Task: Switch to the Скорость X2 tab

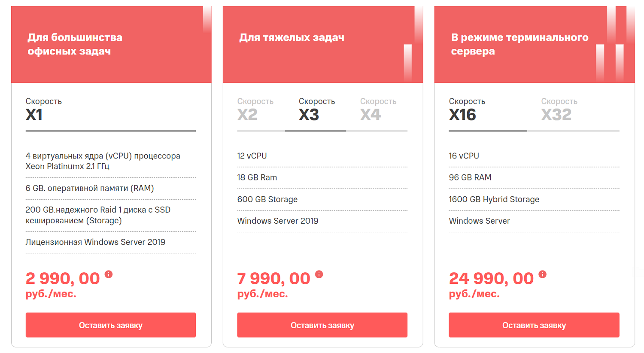Action: tap(255, 110)
